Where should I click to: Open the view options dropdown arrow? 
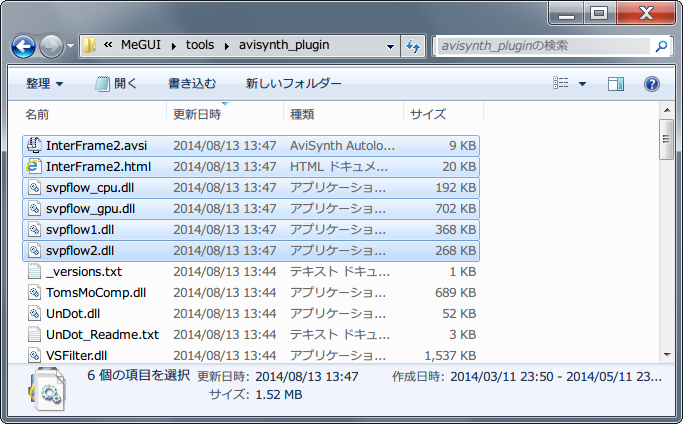click(x=582, y=84)
